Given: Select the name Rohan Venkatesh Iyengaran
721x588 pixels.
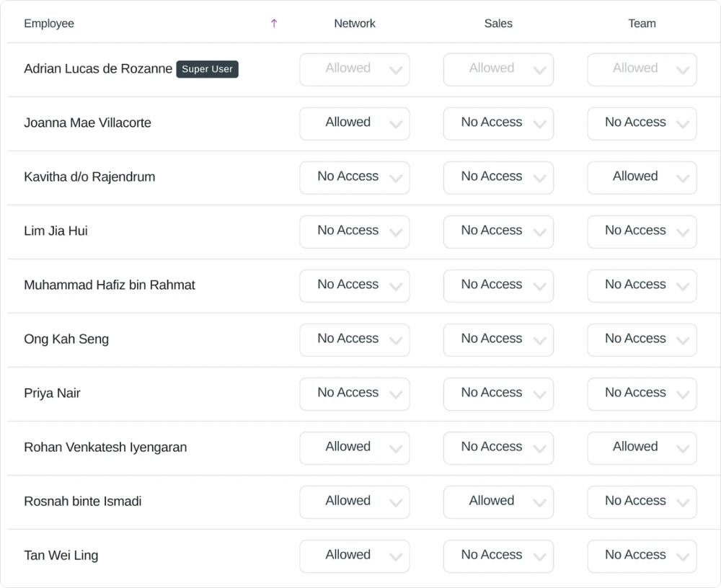Looking at the screenshot, I should click(105, 447).
